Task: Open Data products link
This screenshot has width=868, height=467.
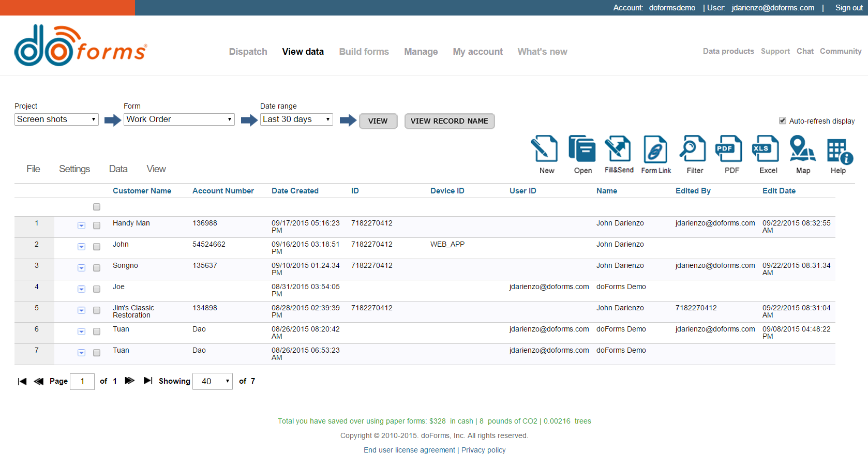Action: 728,51
